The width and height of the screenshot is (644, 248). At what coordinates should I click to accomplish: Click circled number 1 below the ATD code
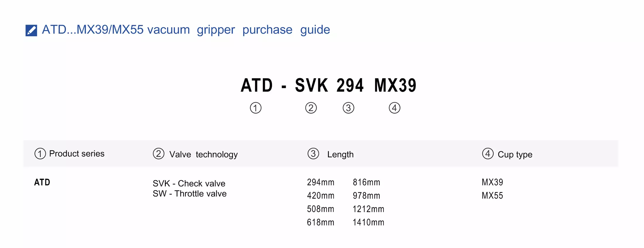coord(256,108)
